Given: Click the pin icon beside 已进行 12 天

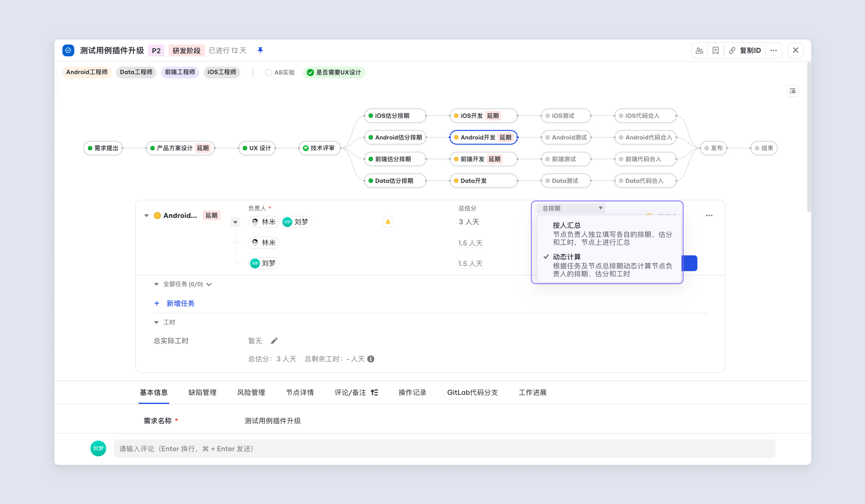Looking at the screenshot, I should [260, 50].
